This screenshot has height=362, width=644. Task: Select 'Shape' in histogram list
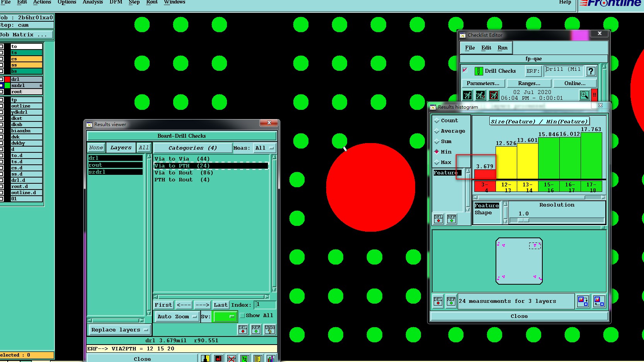[x=483, y=213]
